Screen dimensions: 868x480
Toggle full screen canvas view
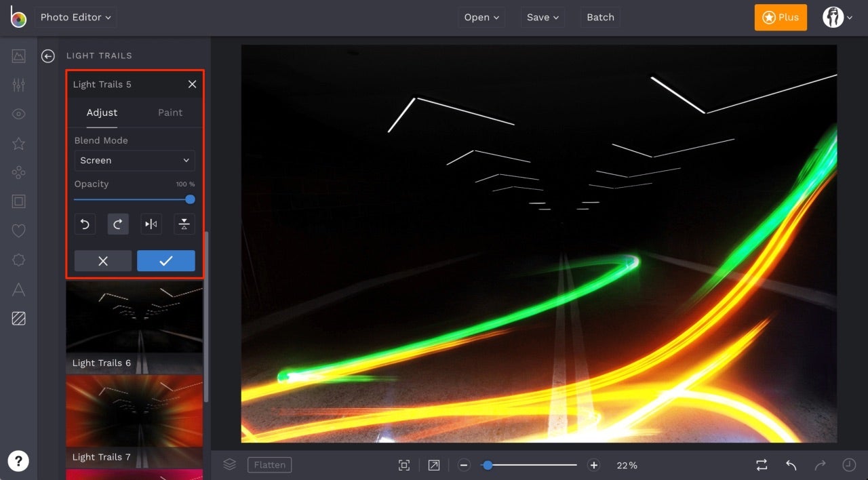[x=404, y=465]
